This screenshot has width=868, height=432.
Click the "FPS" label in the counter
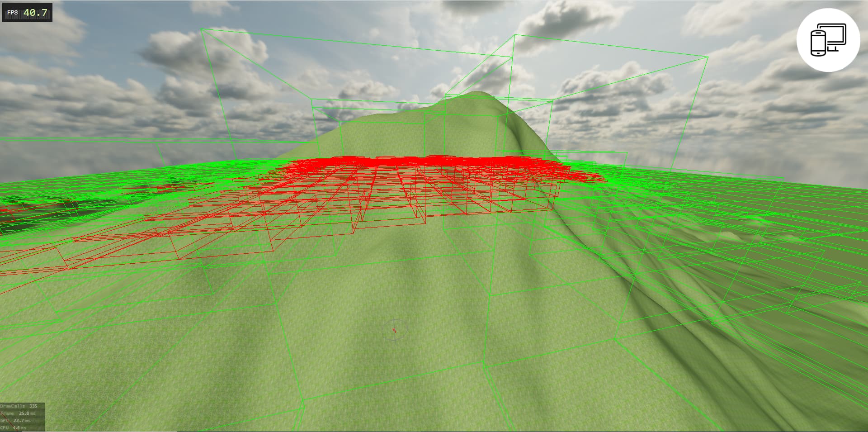(x=13, y=13)
